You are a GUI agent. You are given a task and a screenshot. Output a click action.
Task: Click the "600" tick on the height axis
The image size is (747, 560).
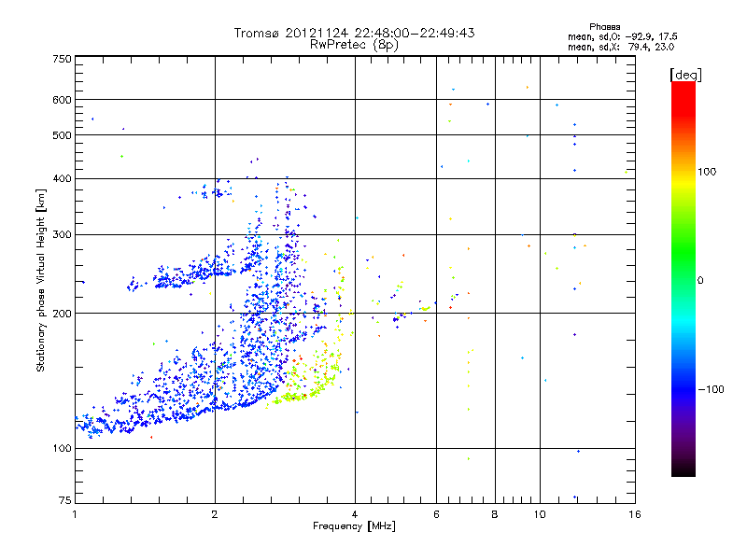click(62, 100)
